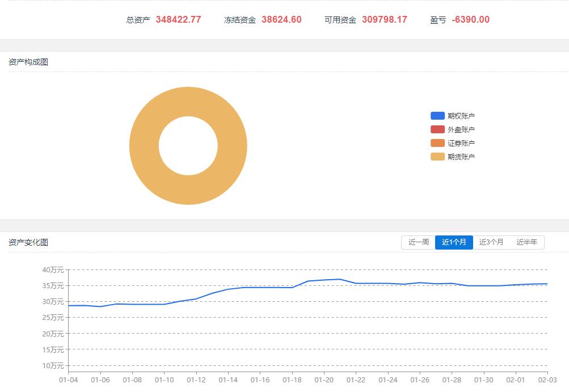This screenshot has height=392, width=569.
Task: Toggle the red 外盘账户 legend swatch
Action: point(437,129)
